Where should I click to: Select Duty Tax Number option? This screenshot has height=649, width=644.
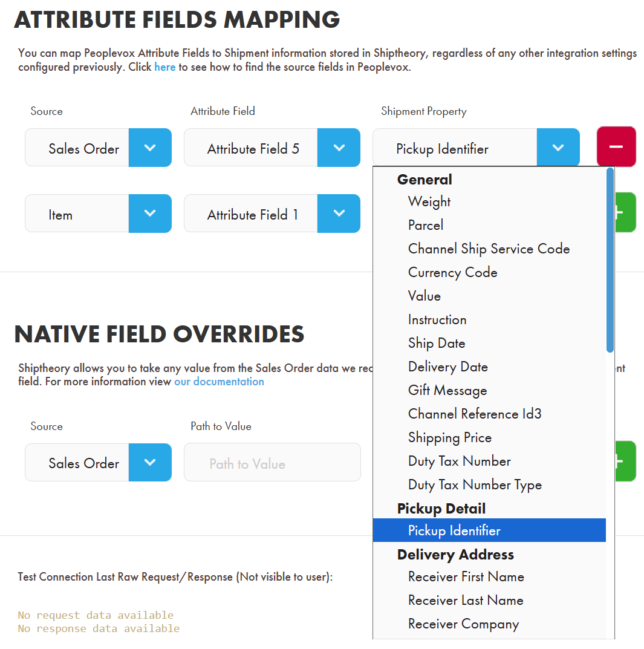[489, 461]
